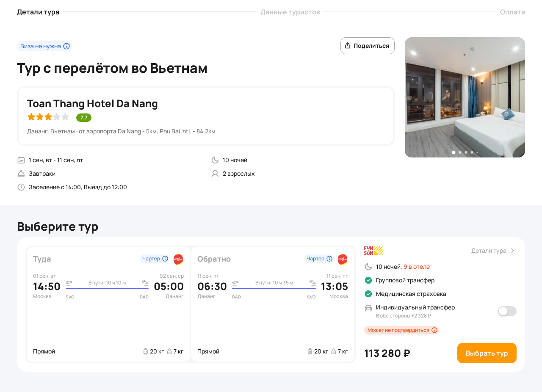This screenshot has height=392, width=542.
Task: Click airline logo on Обратно flight card
Action: point(343,259)
